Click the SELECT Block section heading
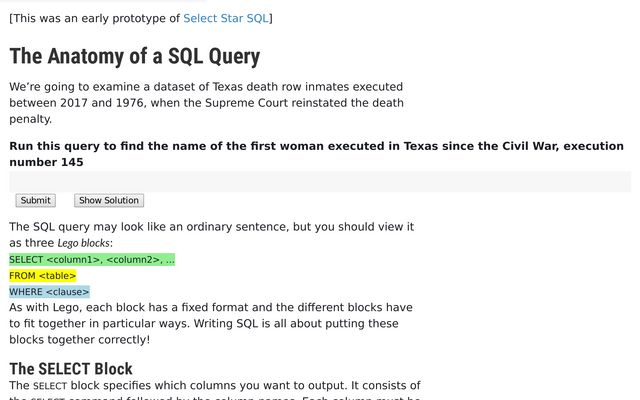 click(x=71, y=368)
